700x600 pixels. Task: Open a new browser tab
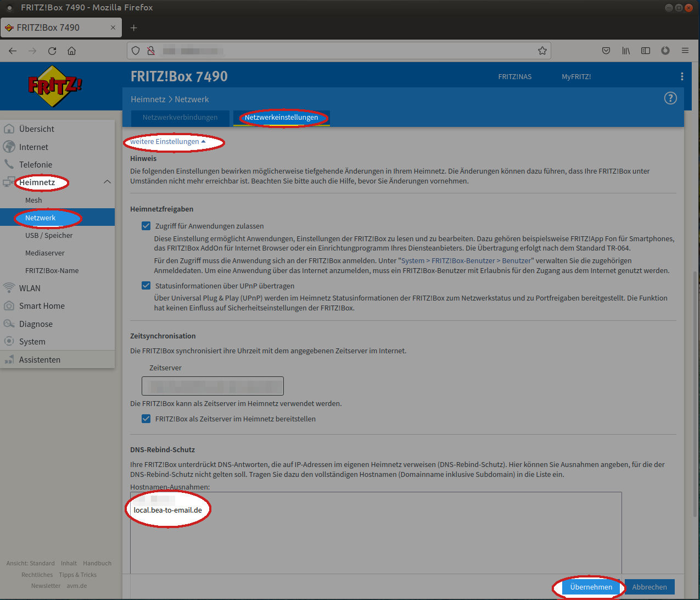133,27
